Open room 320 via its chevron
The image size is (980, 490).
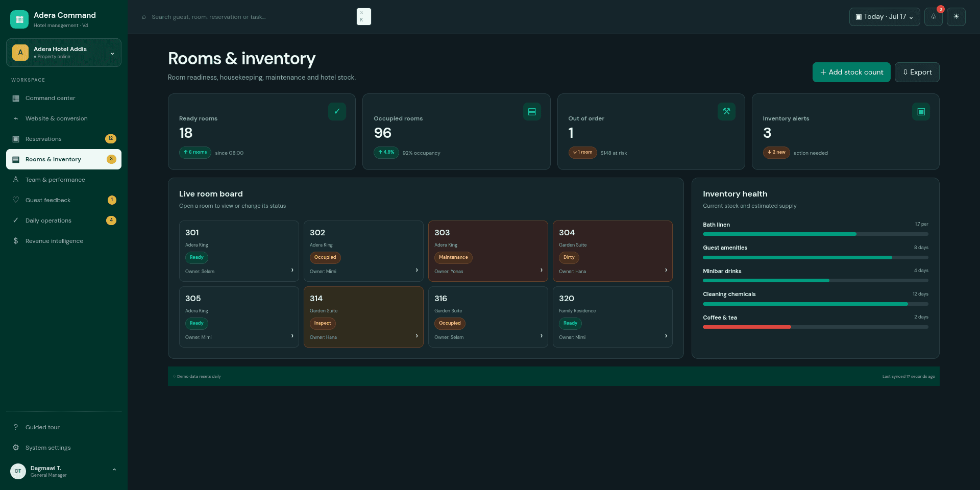point(666,336)
